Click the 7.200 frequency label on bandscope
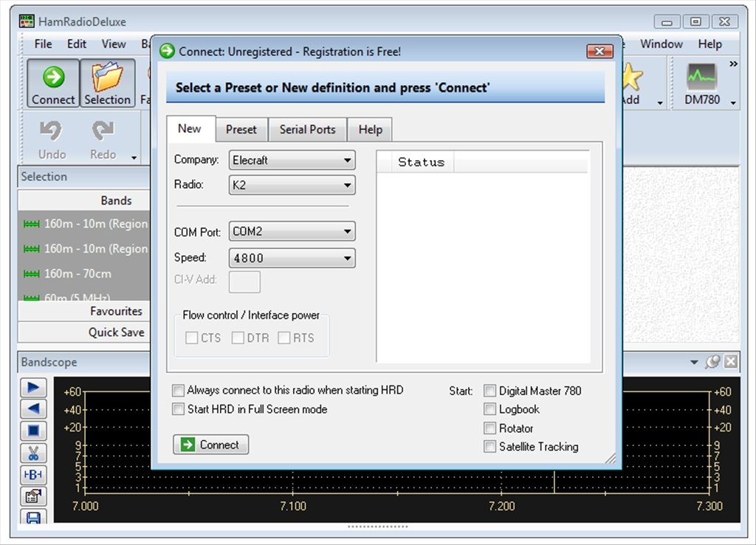This screenshot has height=545, width=756. click(x=501, y=506)
